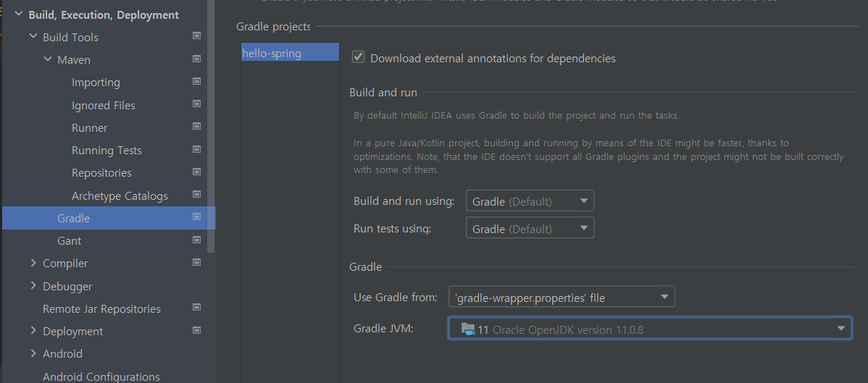The image size is (868, 383).
Task: Click project-level icon beside Compiler
Action: tap(196, 262)
